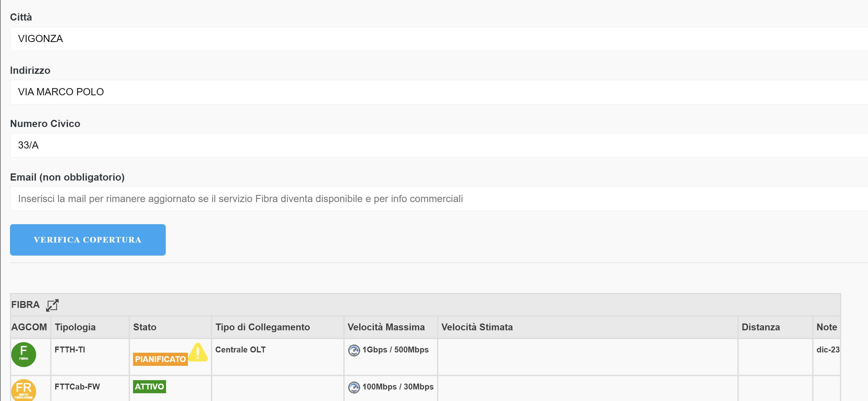Screen dimensions: 868x401
Task: Click the Numero Civico field showing 33/A
Action: [x=438, y=145]
